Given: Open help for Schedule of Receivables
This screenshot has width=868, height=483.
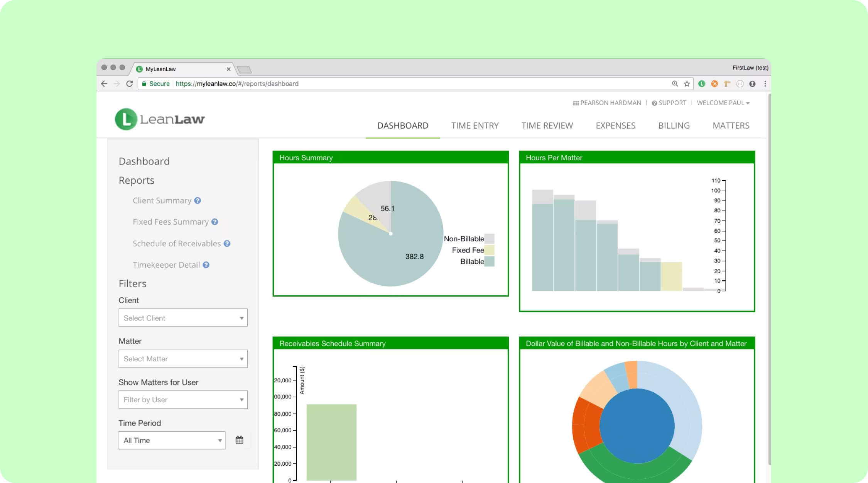Looking at the screenshot, I should (227, 243).
